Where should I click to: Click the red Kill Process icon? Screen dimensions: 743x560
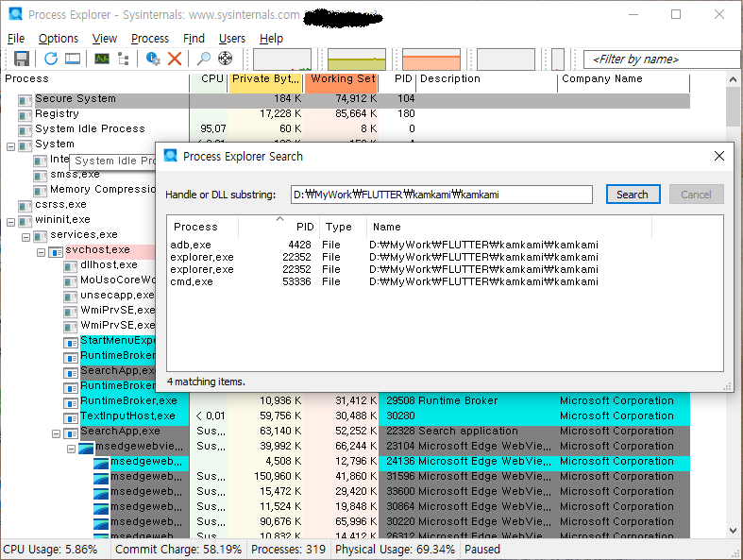coord(175,59)
